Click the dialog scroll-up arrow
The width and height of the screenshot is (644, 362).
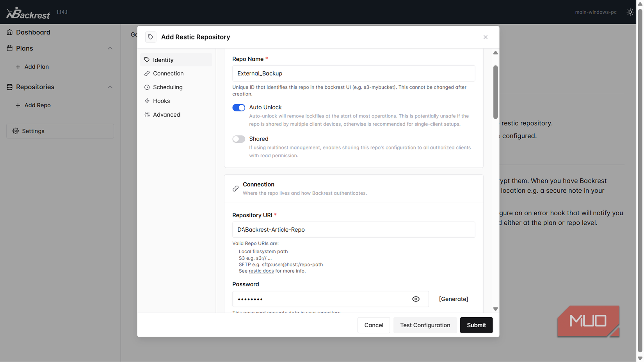(x=495, y=53)
